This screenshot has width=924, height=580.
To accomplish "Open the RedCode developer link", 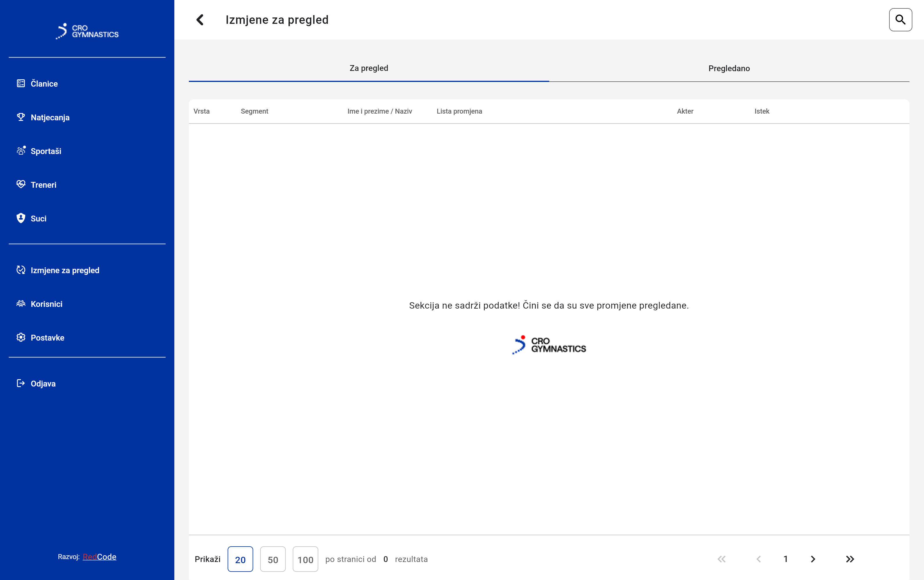I will click(x=99, y=556).
